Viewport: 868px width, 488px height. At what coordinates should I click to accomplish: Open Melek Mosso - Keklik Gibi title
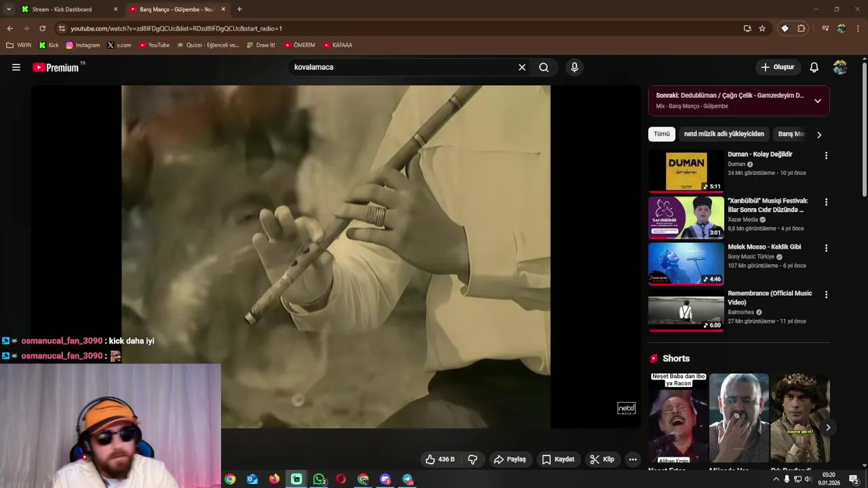point(764,247)
